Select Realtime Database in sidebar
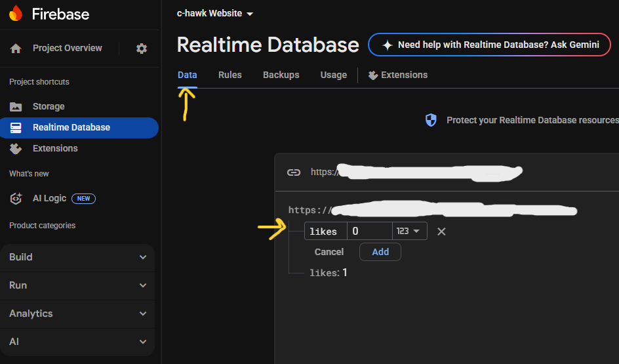Image resolution: width=619 pixels, height=364 pixels. 79,127
